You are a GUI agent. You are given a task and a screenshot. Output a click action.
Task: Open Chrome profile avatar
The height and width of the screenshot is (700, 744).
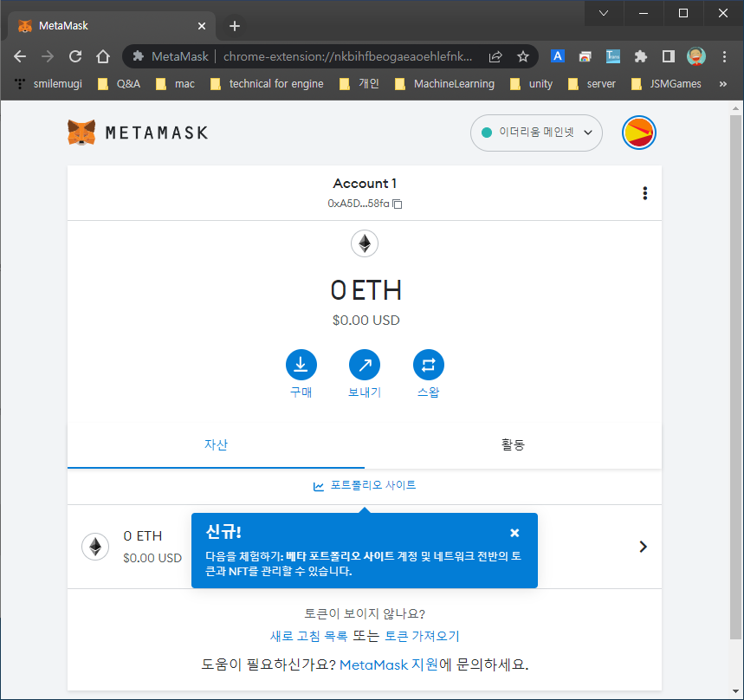696,56
